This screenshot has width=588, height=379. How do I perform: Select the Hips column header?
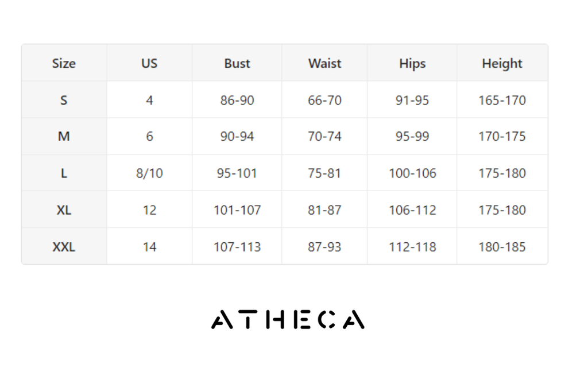tap(412, 63)
